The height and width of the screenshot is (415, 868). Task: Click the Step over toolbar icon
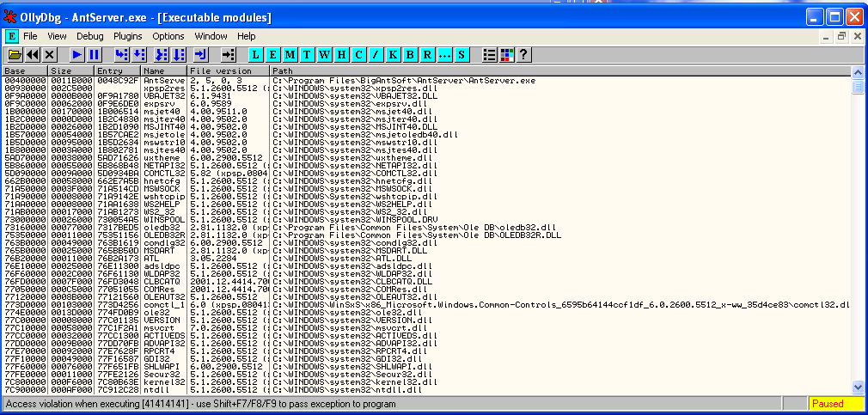(x=139, y=54)
